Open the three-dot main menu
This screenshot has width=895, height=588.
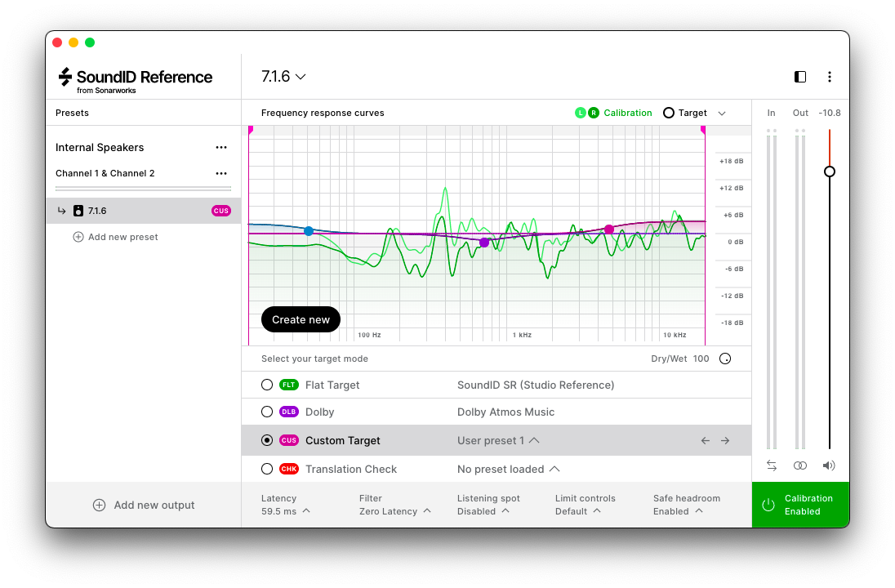(x=830, y=77)
